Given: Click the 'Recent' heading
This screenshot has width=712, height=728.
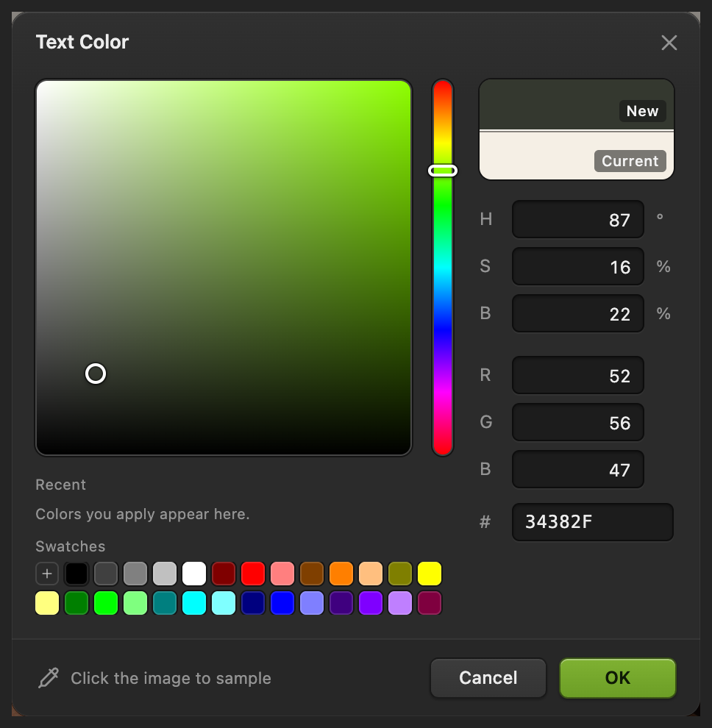Looking at the screenshot, I should (61, 485).
